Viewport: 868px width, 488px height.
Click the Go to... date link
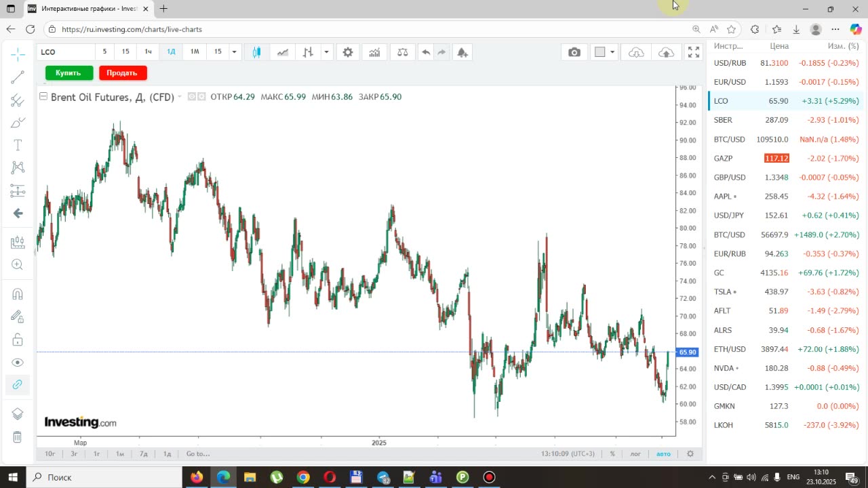click(198, 453)
